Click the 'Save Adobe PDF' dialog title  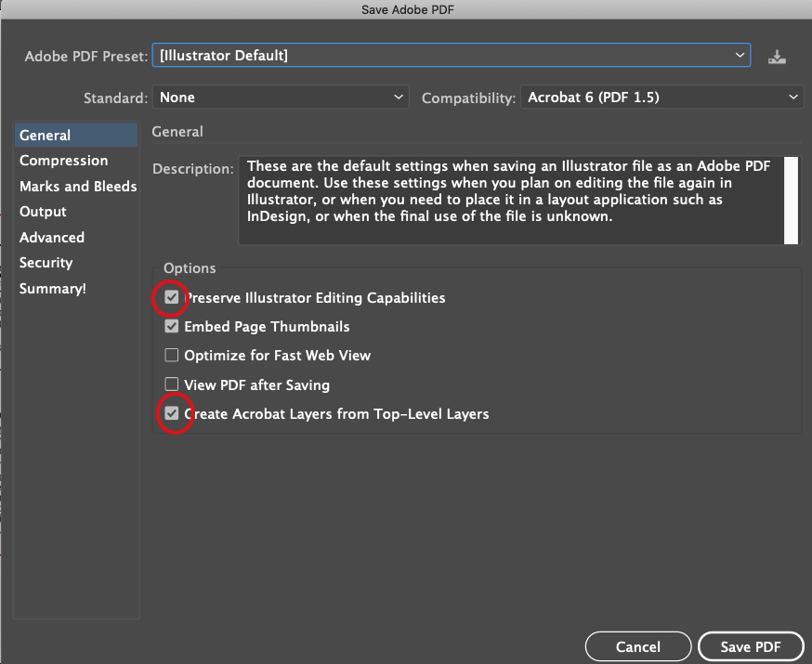coord(408,10)
